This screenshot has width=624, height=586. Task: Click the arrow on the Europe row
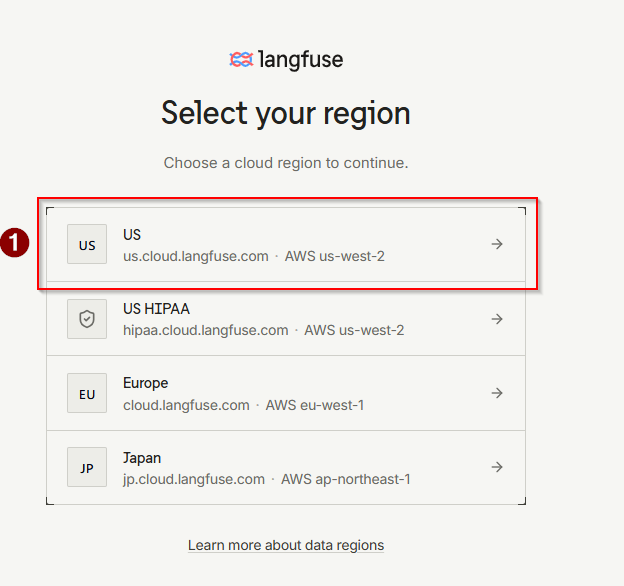(x=497, y=393)
